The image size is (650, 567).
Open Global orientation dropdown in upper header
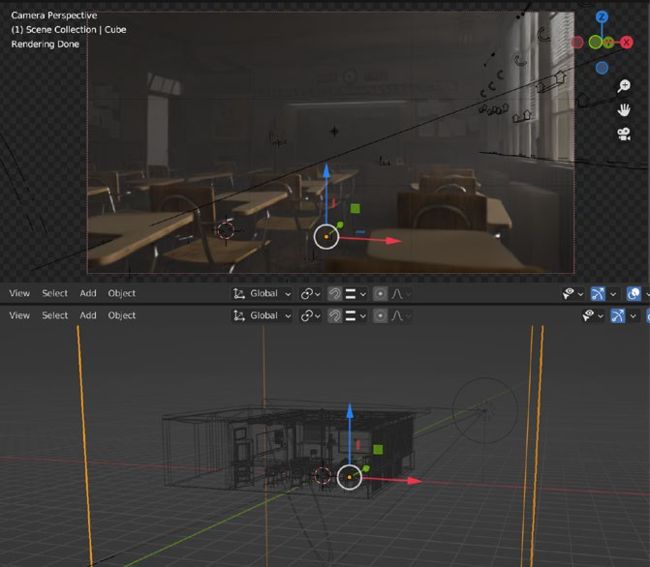tap(262, 294)
